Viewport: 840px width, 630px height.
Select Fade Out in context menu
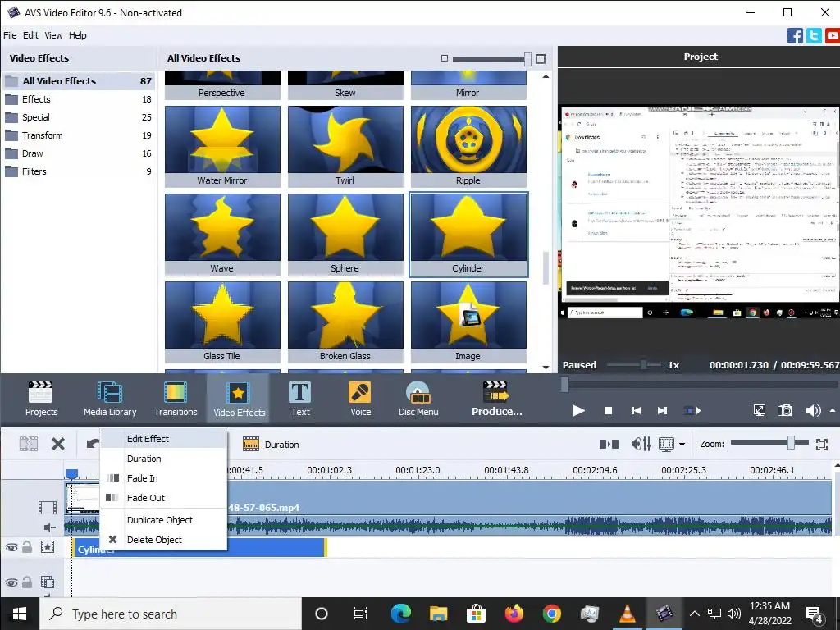pos(163,498)
